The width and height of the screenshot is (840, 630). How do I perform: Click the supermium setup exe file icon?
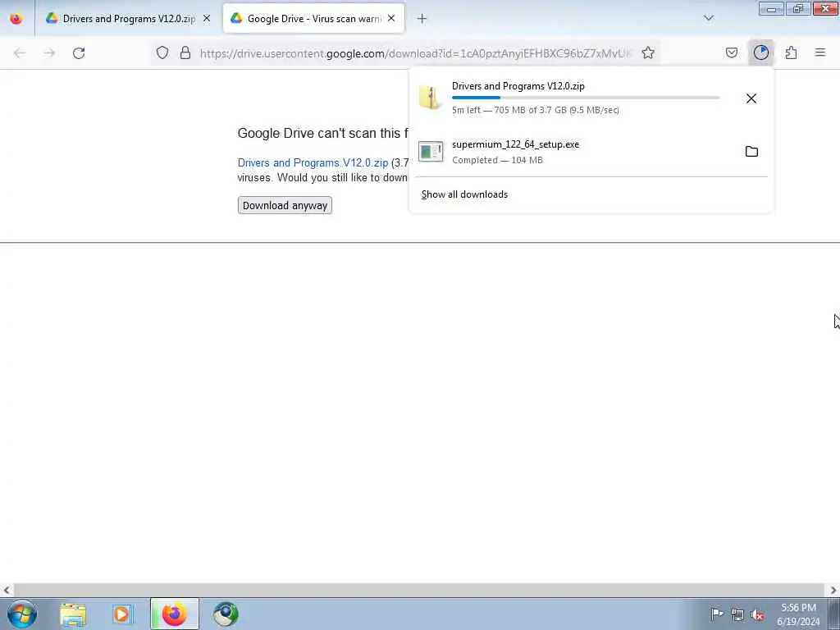[431, 152]
